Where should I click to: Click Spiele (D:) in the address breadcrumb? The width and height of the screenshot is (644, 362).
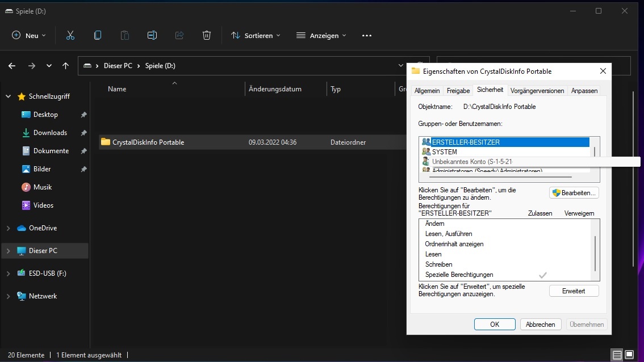click(160, 66)
